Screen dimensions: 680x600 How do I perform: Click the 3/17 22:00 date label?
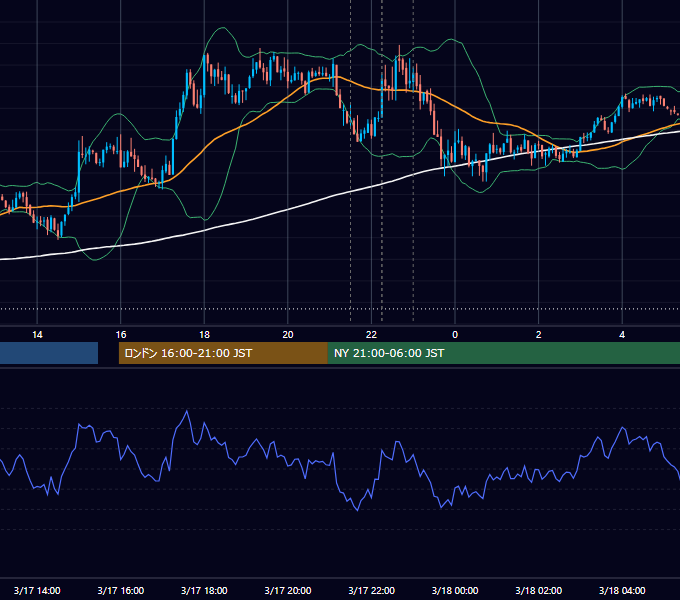pos(371,590)
